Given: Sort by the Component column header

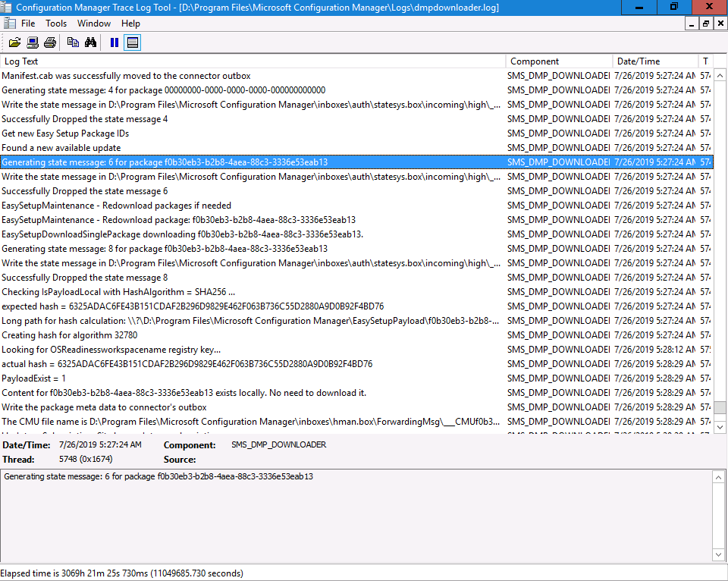Looking at the screenshot, I should click(x=560, y=61).
